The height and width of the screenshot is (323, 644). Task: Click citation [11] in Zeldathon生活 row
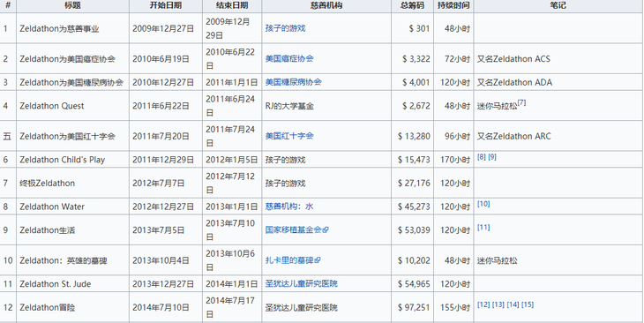(x=483, y=228)
